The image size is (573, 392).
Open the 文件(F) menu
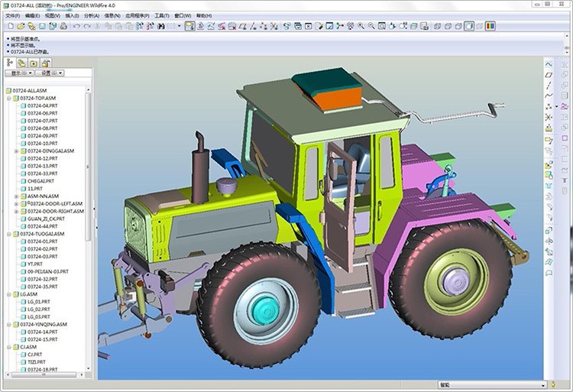(11, 15)
